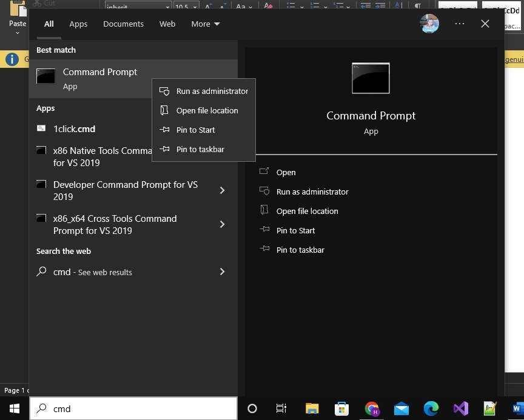Switch to the Documents search tab
Image resolution: width=524 pixels, height=420 pixels.
(123, 24)
